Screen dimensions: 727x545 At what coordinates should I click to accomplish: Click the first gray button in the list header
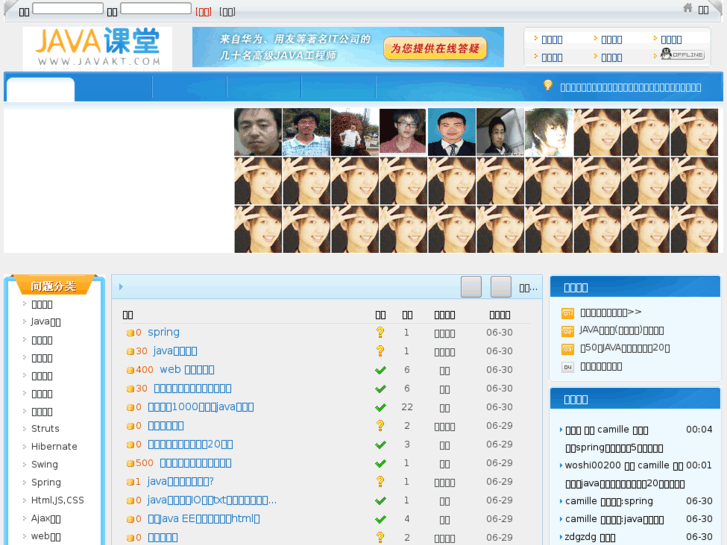coord(471,287)
